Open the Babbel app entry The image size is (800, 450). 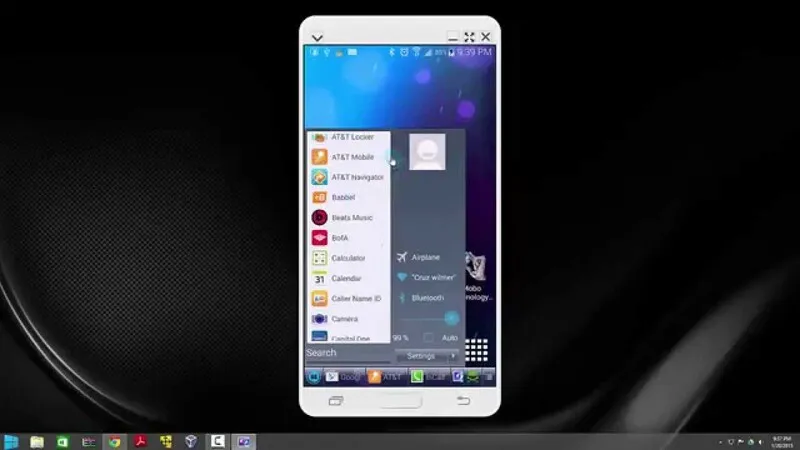pos(348,197)
